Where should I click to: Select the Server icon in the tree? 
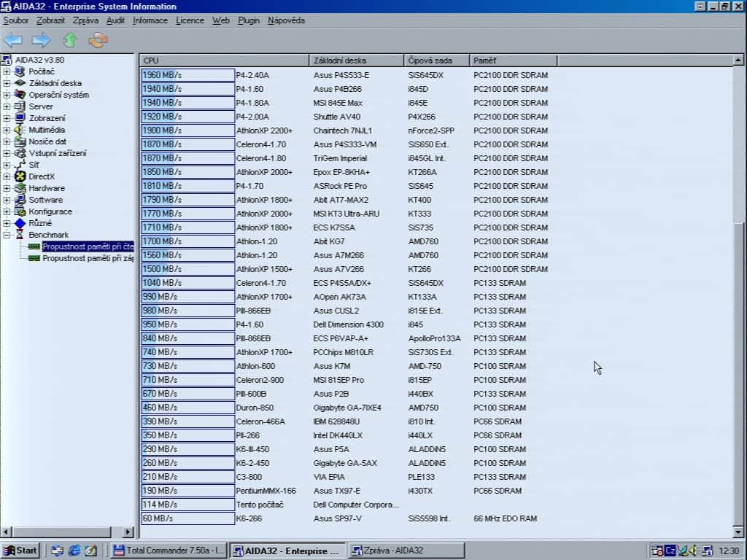[x=20, y=106]
